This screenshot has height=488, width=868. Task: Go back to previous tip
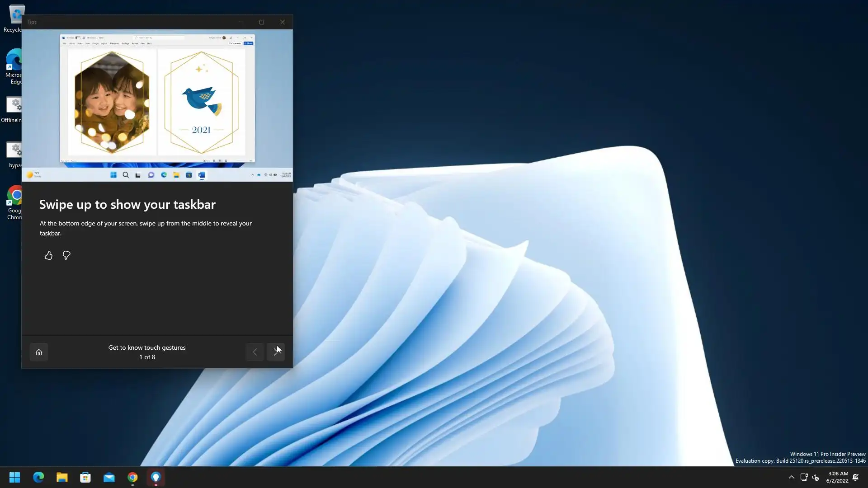(x=255, y=352)
